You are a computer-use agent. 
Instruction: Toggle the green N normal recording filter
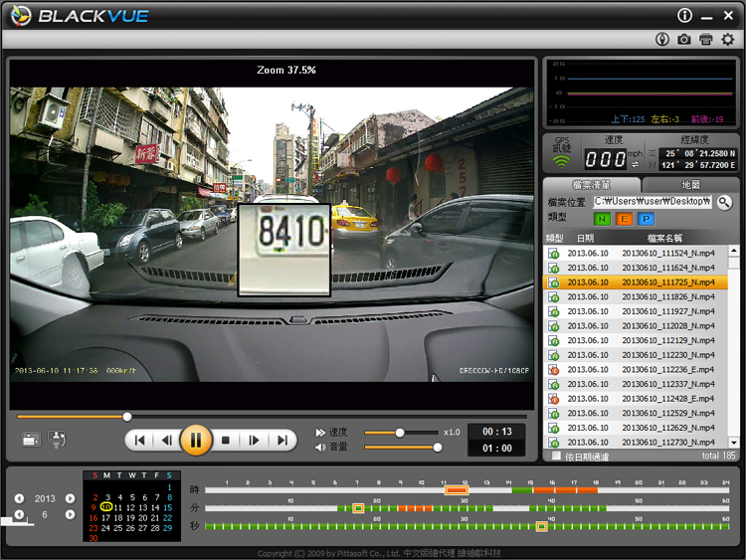point(601,219)
